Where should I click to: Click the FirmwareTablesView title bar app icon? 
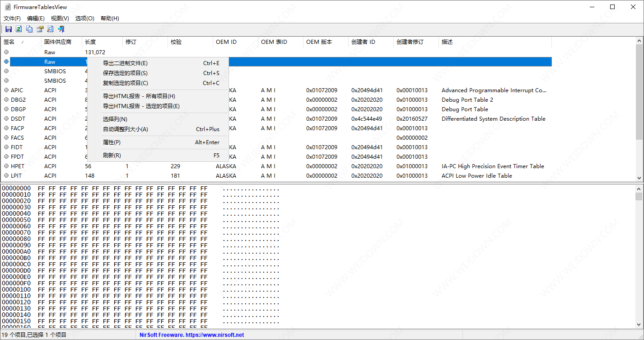pos(7,7)
